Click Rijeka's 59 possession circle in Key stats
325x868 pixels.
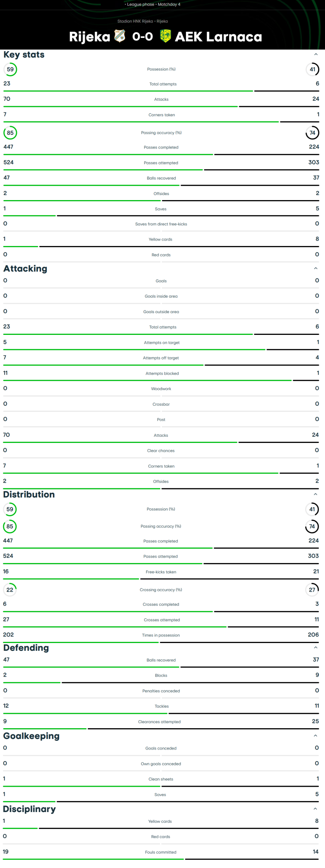pyautogui.click(x=10, y=69)
